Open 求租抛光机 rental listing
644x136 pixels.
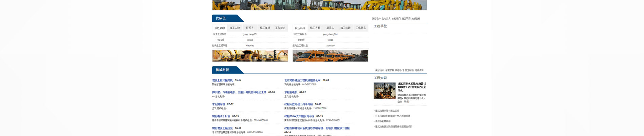click(219, 104)
